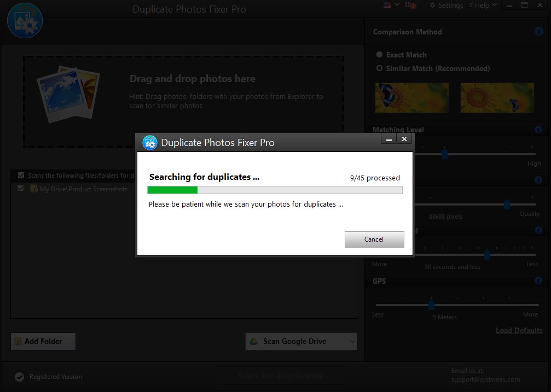Click the Registered Version checkmark icon

click(19, 377)
